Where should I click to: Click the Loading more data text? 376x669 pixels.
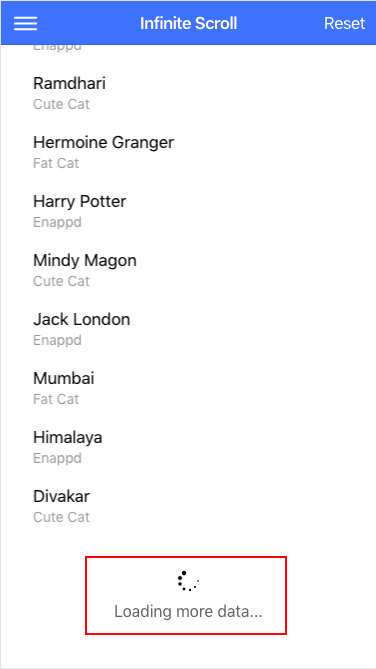188,611
